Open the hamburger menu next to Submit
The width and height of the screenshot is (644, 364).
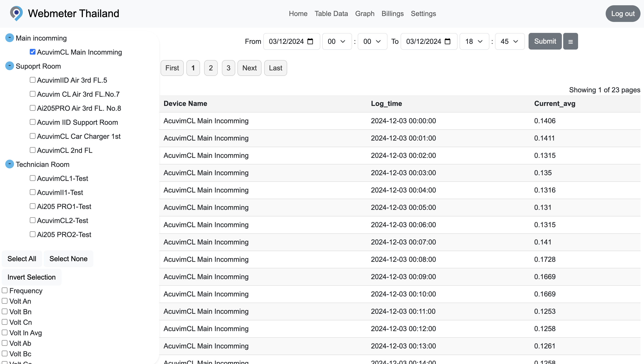coord(570,41)
